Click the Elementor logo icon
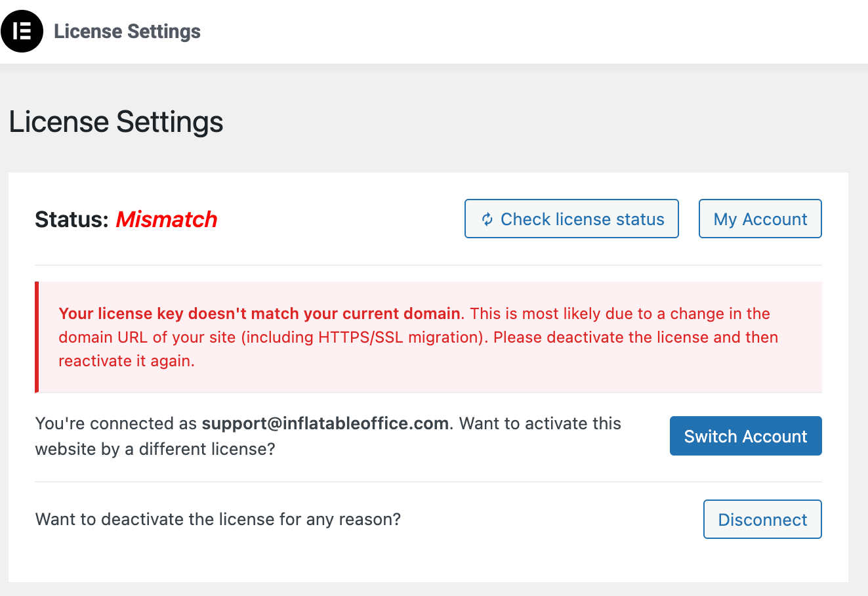Viewport: 868px width, 596px height. pyautogui.click(x=22, y=32)
